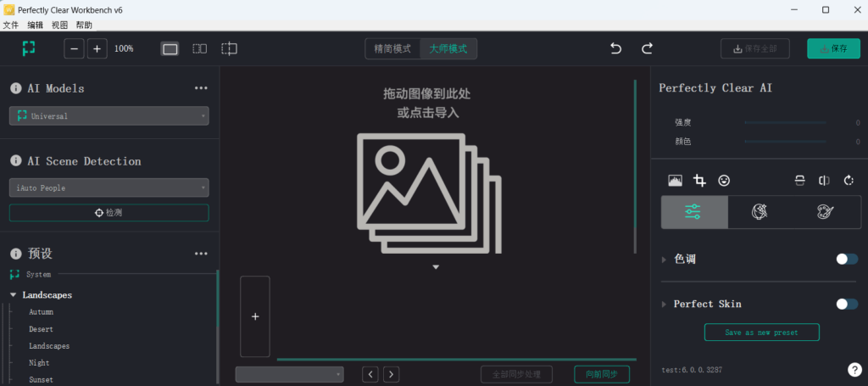The height and width of the screenshot is (386, 868).
Task: Switch to the globe retouch tab
Action: pos(759,211)
